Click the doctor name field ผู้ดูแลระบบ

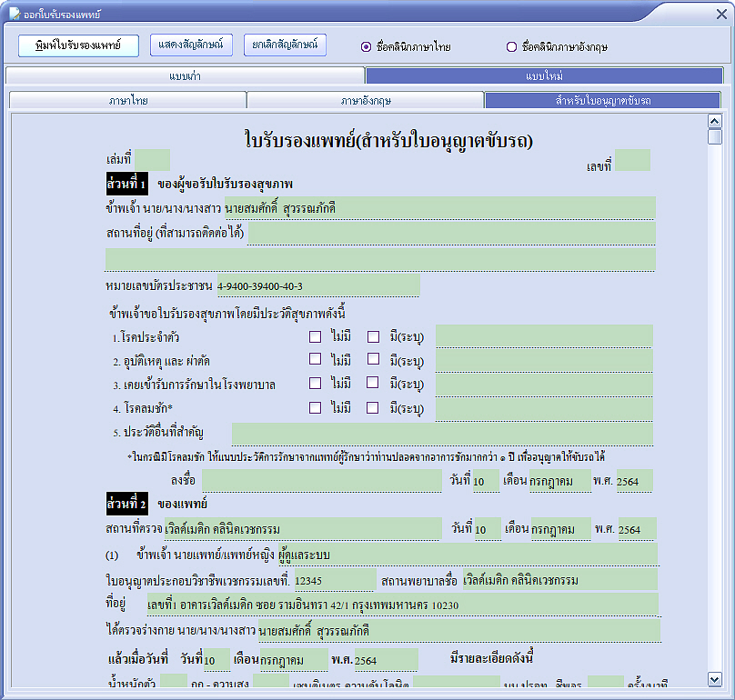468,555
